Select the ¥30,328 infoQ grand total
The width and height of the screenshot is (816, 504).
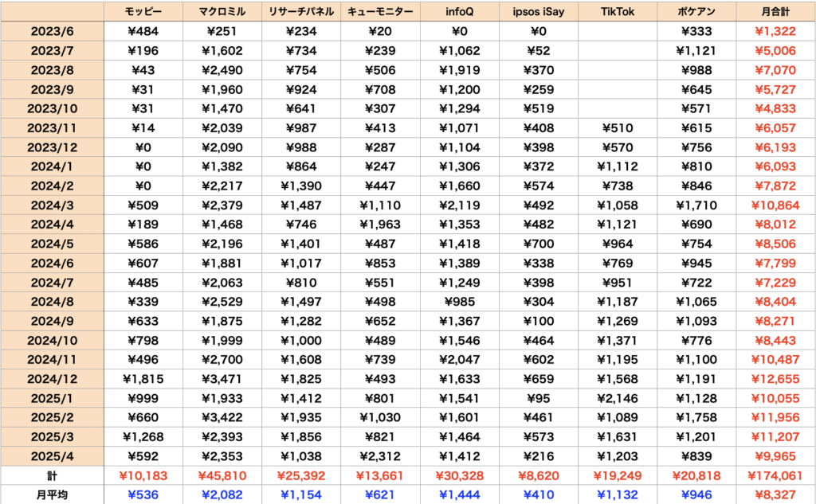(x=460, y=476)
